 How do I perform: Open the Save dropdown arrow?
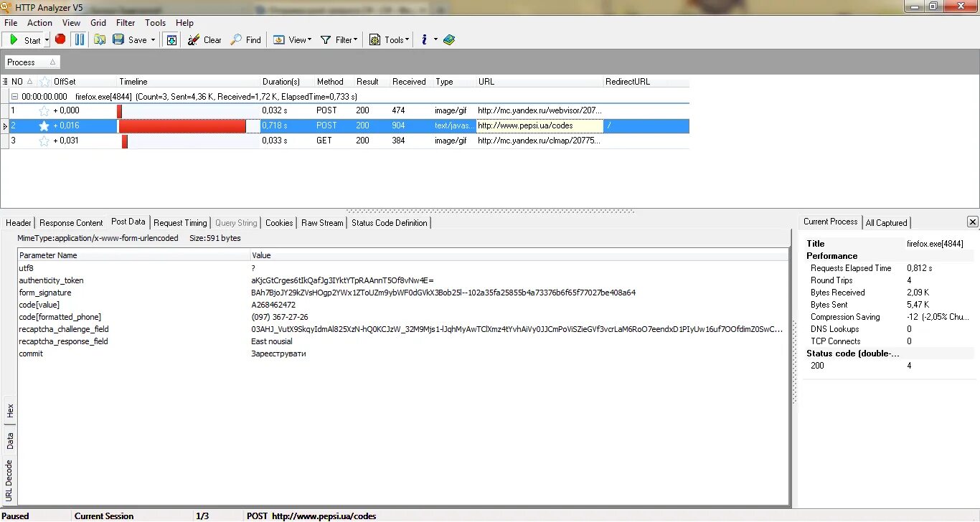pyautogui.click(x=153, y=40)
